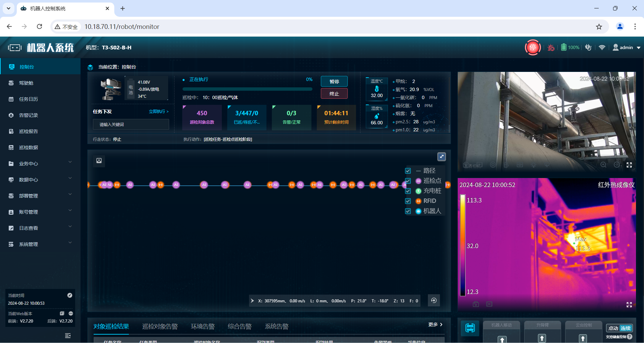Click the battery 100% indicator icon

pos(564,47)
